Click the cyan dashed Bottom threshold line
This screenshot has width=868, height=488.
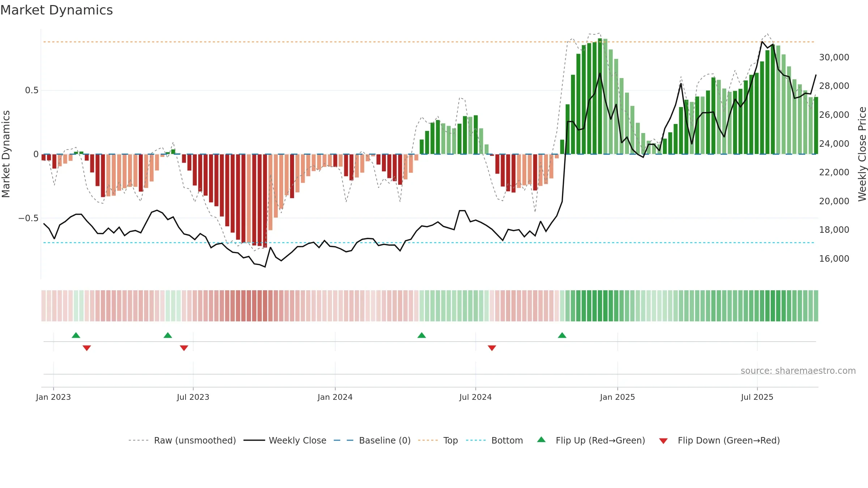tap(429, 243)
